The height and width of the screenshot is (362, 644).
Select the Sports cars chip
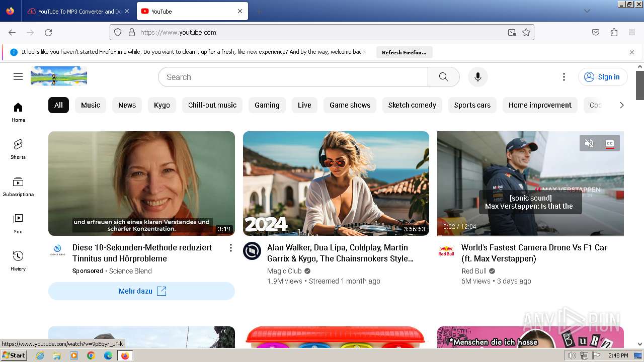tap(472, 105)
